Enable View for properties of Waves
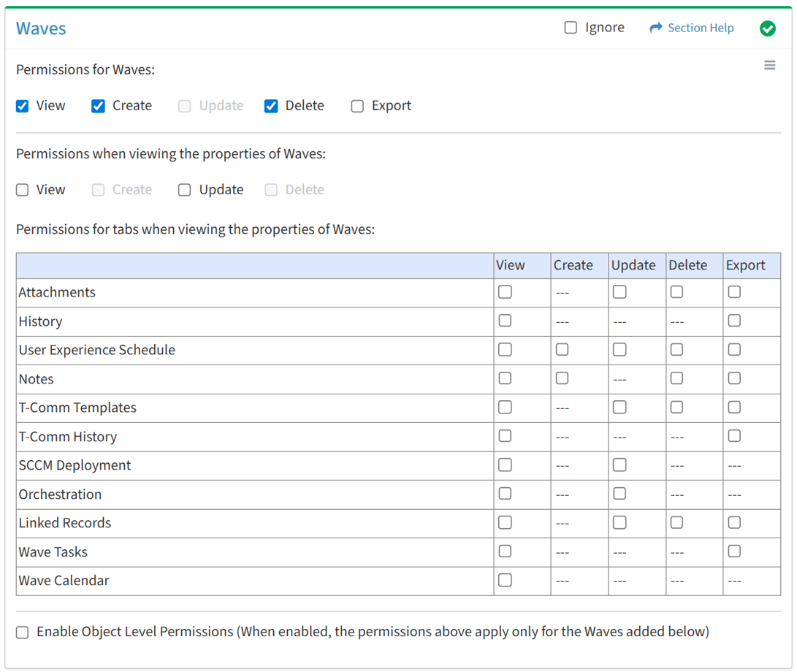This screenshot has width=797, height=672. [23, 190]
